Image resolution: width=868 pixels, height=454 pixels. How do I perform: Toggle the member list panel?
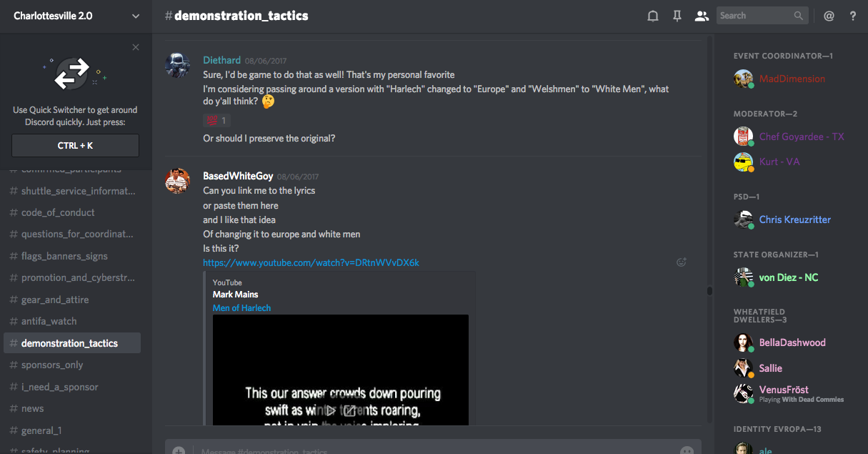(x=701, y=16)
